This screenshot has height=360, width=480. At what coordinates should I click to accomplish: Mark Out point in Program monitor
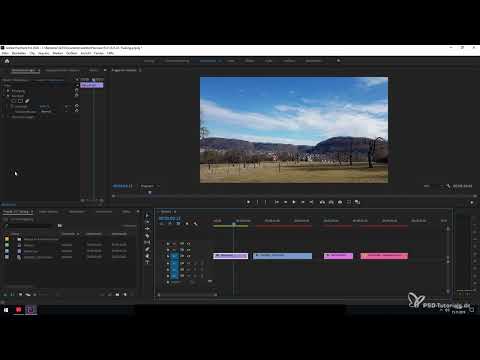[x=266, y=202]
